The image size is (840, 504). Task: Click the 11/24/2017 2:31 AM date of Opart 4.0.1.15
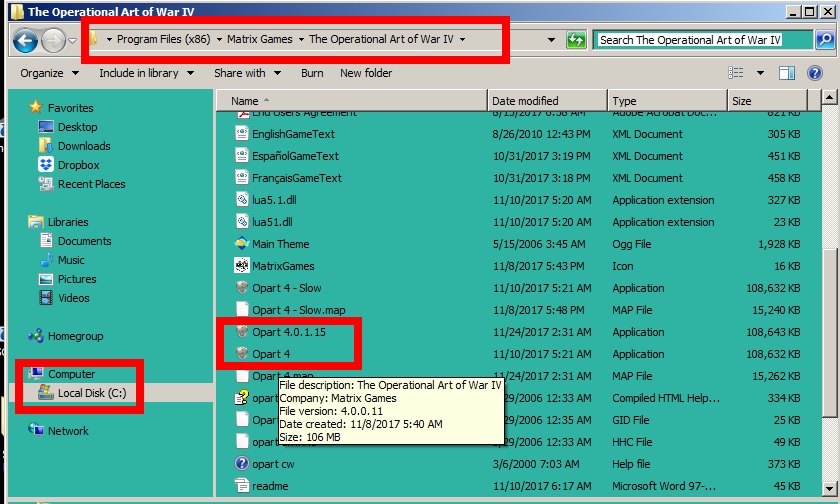click(542, 332)
